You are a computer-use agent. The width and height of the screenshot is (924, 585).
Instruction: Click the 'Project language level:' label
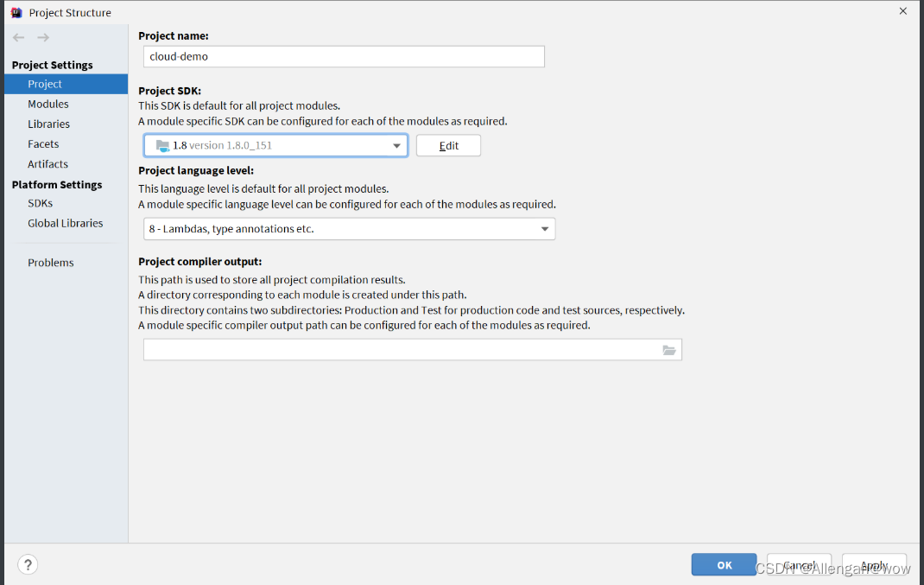pyautogui.click(x=196, y=170)
